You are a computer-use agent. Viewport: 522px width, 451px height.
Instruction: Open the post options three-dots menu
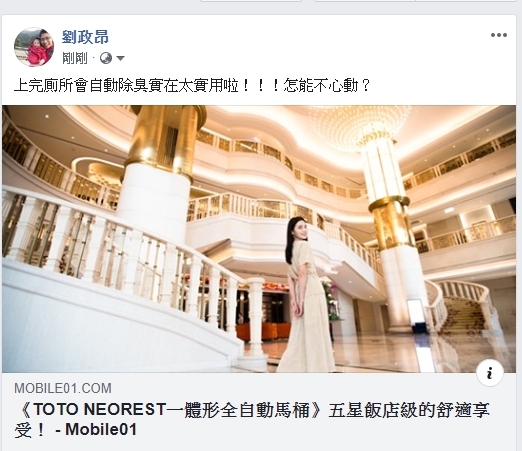(x=499, y=35)
